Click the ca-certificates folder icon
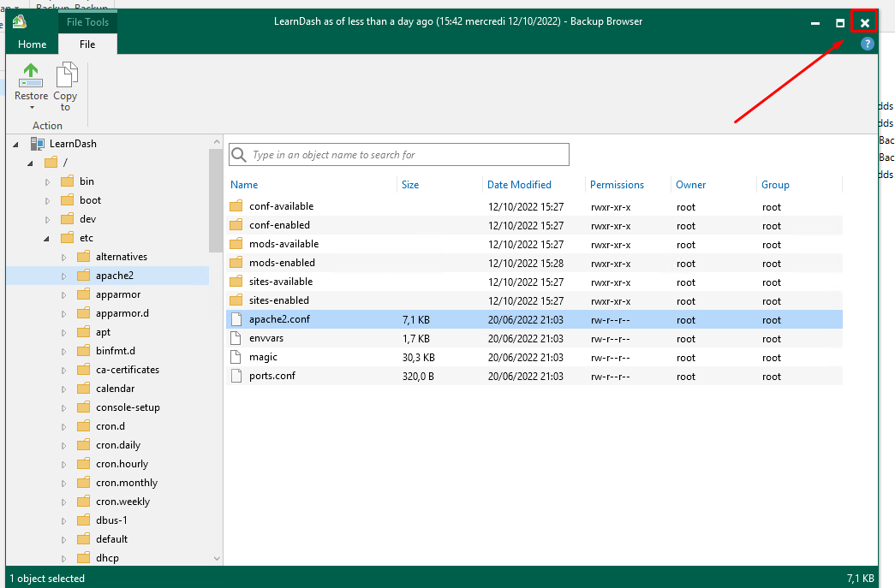 [x=84, y=370]
